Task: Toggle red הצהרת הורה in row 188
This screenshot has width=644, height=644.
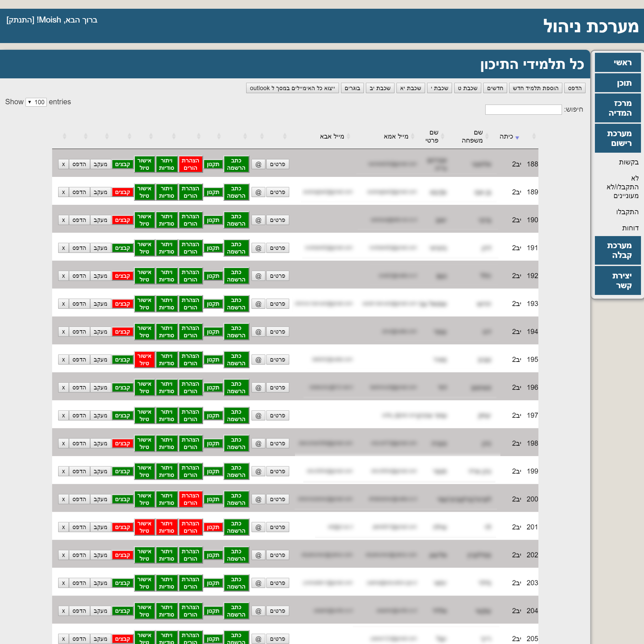Action: coord(190,164)
